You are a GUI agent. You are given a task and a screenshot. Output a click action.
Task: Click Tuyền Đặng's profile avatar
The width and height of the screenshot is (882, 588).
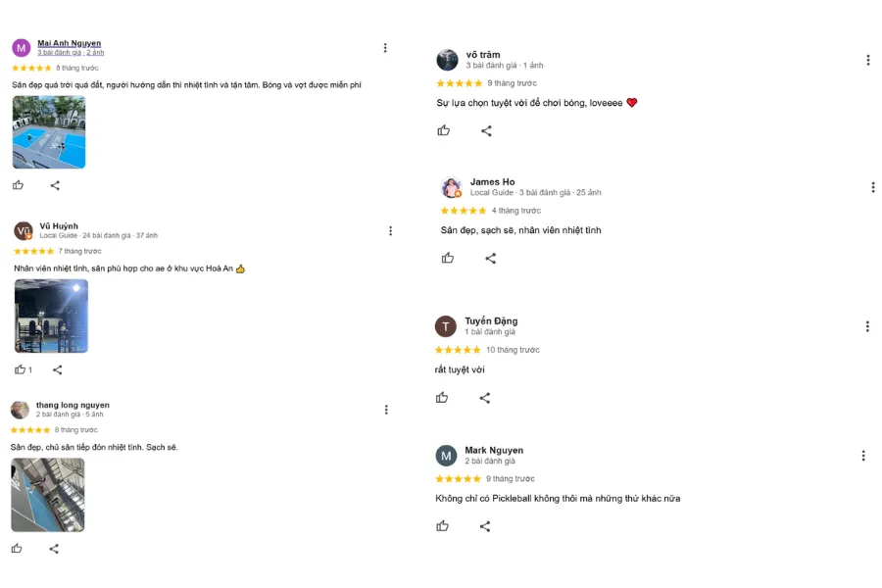pos(446,326)
